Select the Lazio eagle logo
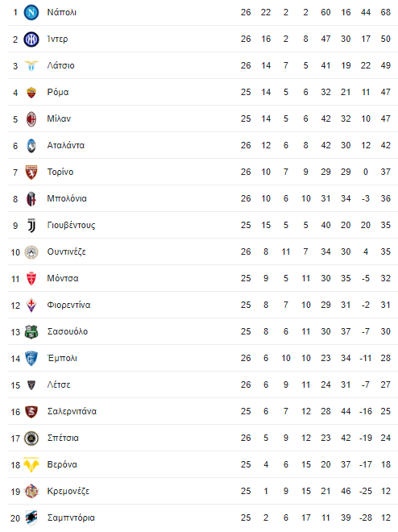Image resolution: width=398 pixels, height=532 pixels. point(31,65)
